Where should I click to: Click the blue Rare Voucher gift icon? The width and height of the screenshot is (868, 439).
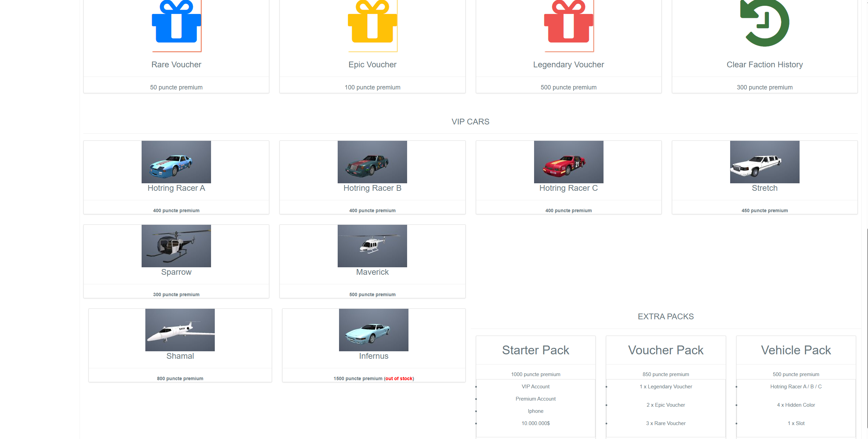click(176, 24)
